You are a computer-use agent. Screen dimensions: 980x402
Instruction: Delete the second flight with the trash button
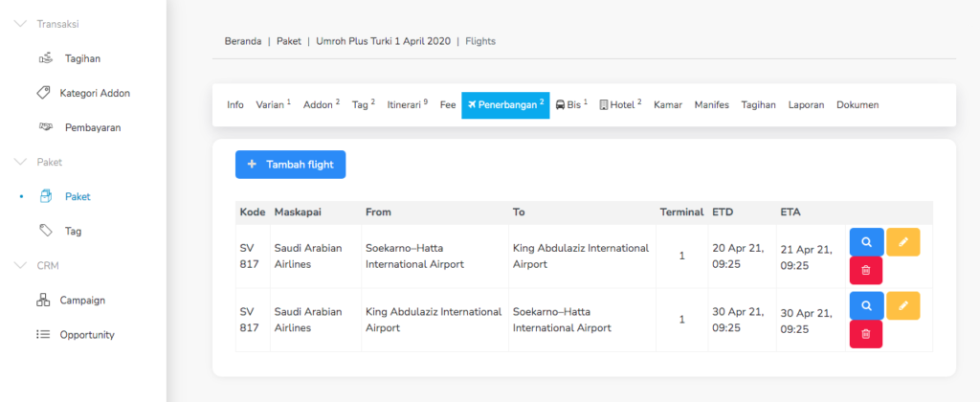[866, 334]
